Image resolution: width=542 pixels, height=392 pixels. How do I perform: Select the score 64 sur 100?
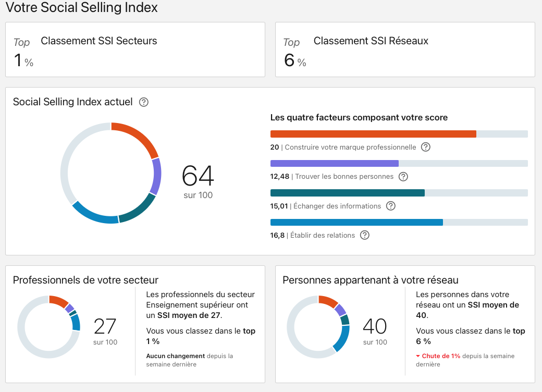point(198,181)
